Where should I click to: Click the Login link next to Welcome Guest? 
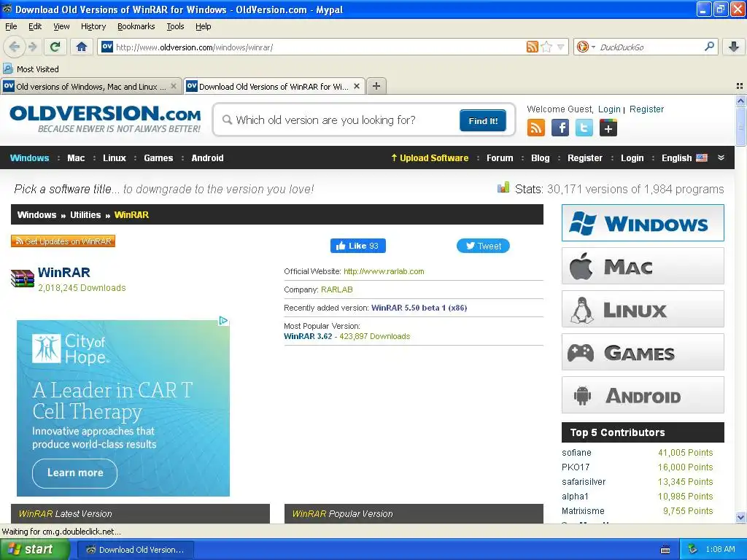click(609, 109)
